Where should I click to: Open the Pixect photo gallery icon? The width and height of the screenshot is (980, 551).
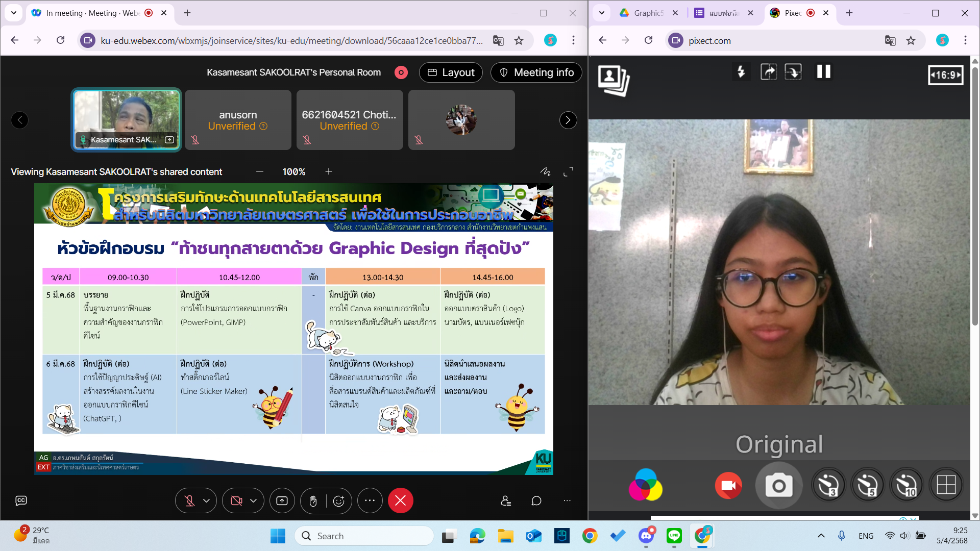point(613,81)
